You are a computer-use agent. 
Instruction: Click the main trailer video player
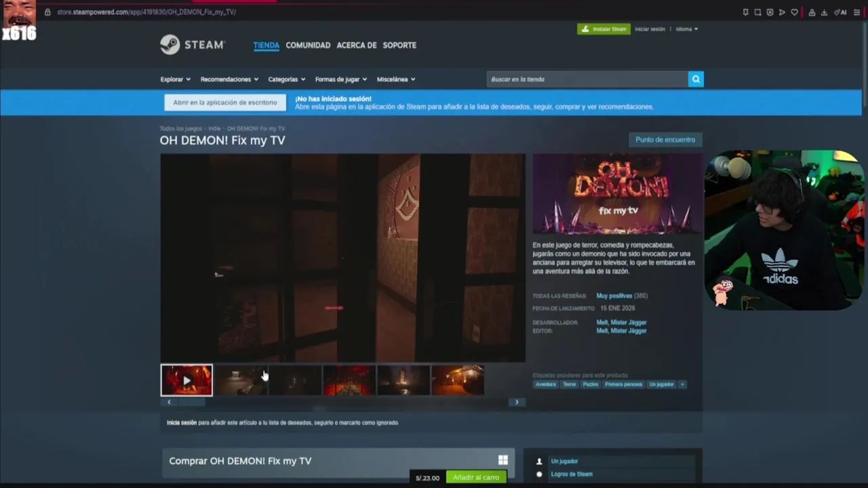click(x=342, y=258)
